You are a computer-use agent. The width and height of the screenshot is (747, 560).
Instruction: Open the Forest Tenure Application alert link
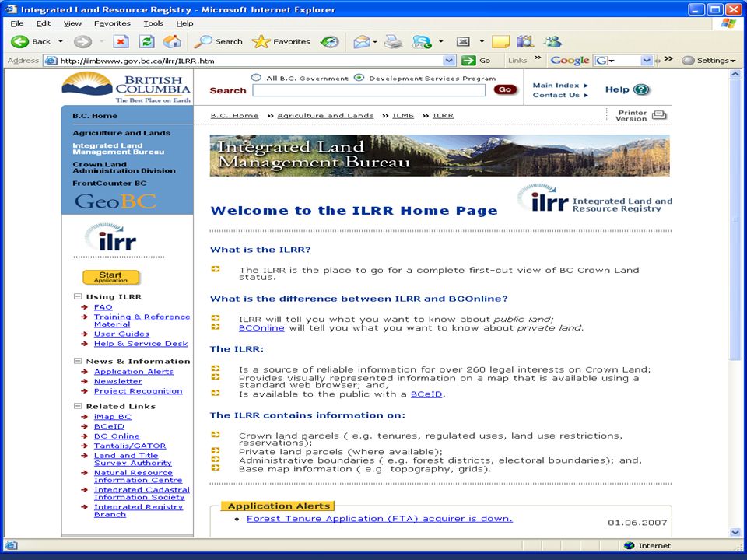[380, 519]
